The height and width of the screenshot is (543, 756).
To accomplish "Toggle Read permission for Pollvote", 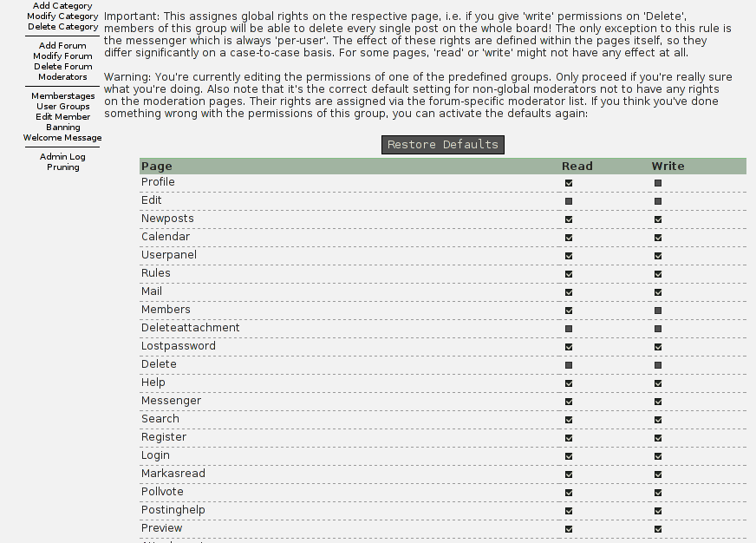I will (x=568, y=493).
